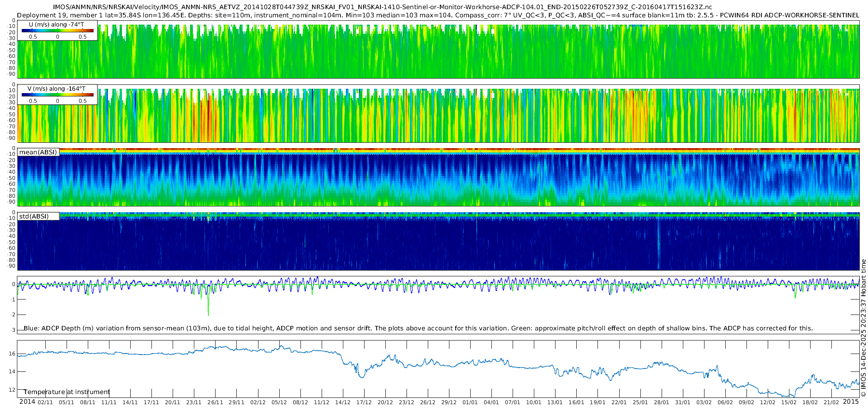Select the 02/11 date tick
Image resolution: width=868 pixels, height=410 pixels.
tap(45, 402)
